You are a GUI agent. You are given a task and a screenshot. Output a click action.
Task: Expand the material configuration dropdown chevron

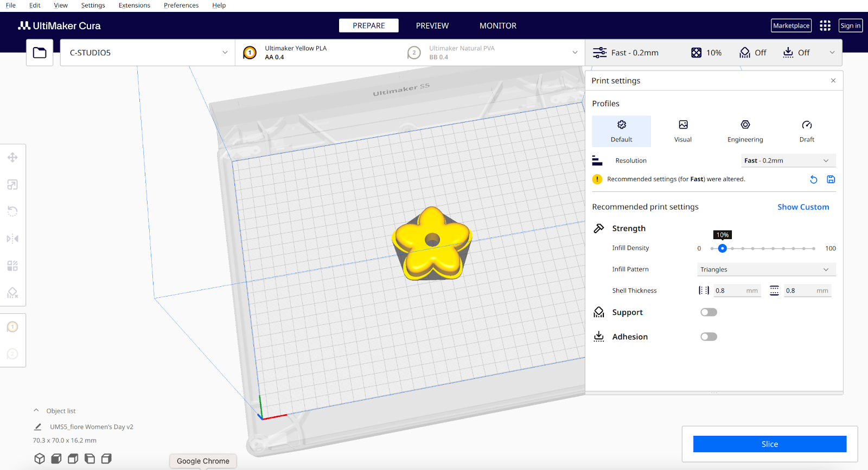(575, 53)
